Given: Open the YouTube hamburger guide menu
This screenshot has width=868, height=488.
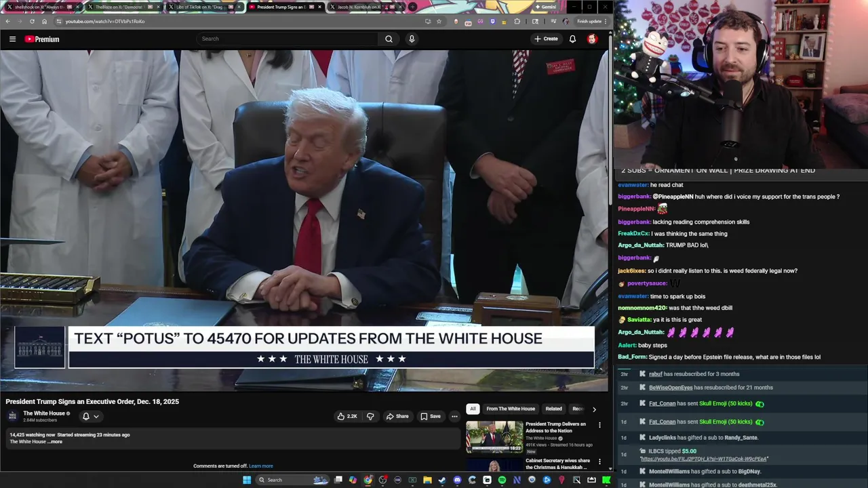Looking at the screenshot, I should point(12,39).
